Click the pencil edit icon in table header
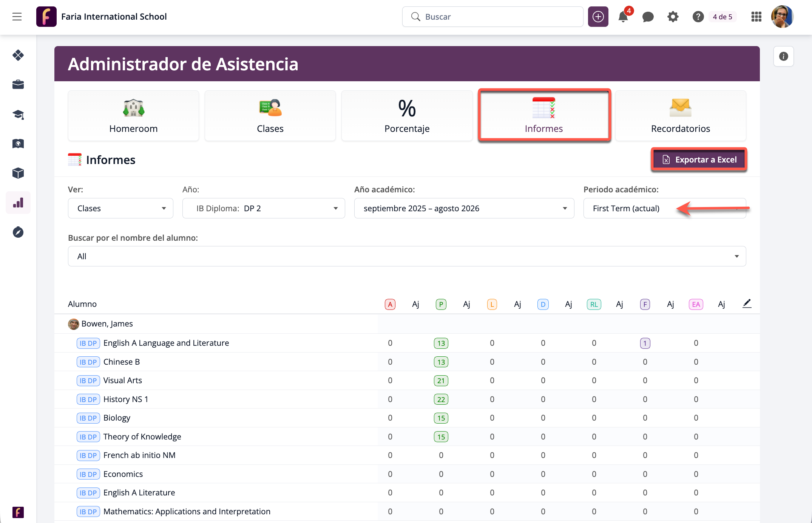 click(x=747, y=303)
